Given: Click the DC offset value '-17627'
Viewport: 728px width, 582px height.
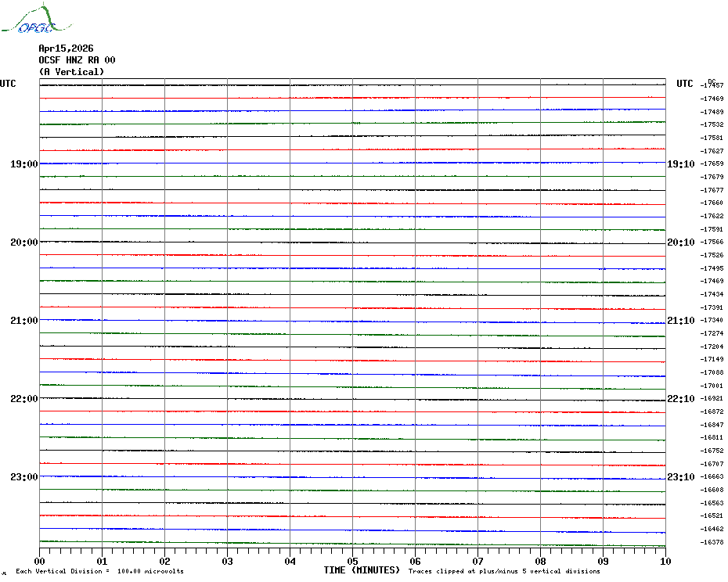Looking at the screenshot, I should [x=712, y=151].
